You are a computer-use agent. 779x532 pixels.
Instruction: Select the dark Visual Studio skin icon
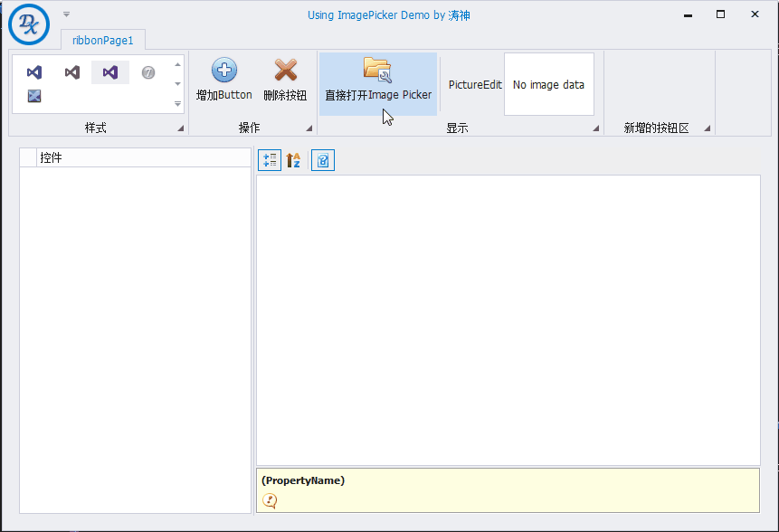tap(72, 72)
